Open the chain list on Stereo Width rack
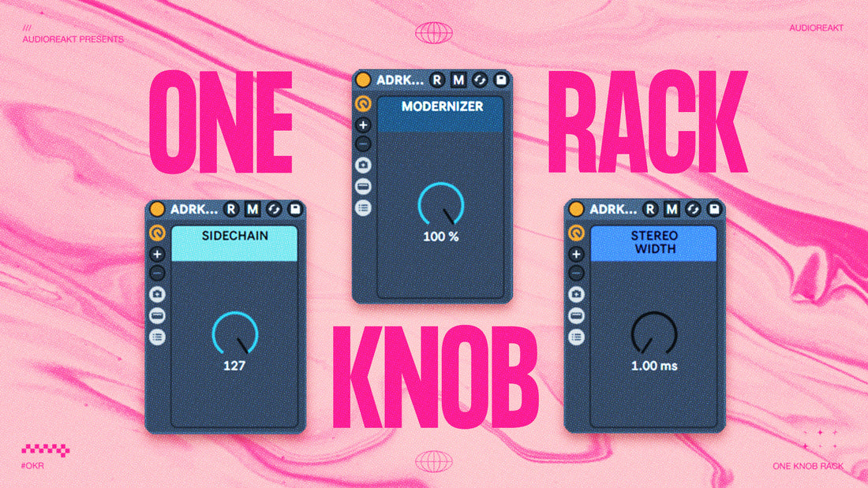The height and width of the screenshot is (488, 868). (x=576, y=337)
